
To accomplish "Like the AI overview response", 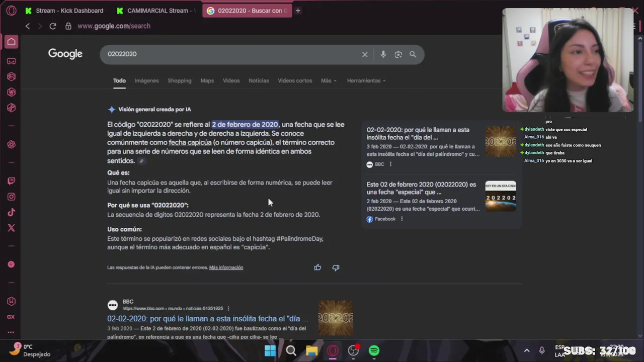I will point(317,267).
